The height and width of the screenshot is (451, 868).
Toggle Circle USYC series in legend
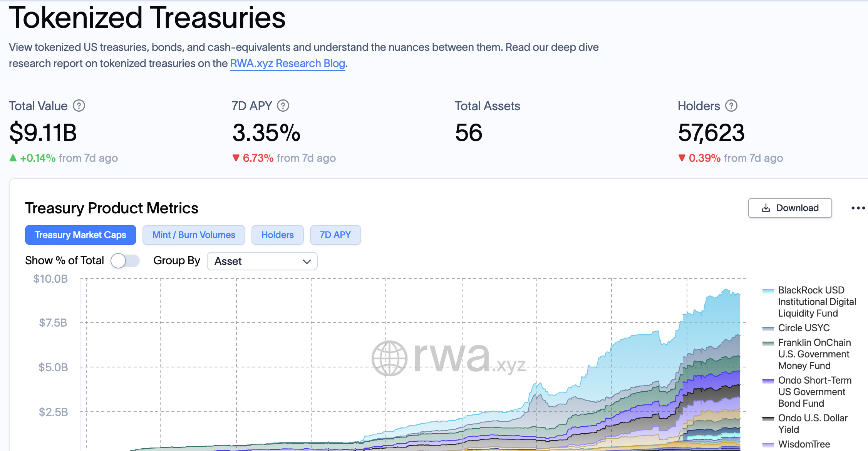tap(803, 328)
